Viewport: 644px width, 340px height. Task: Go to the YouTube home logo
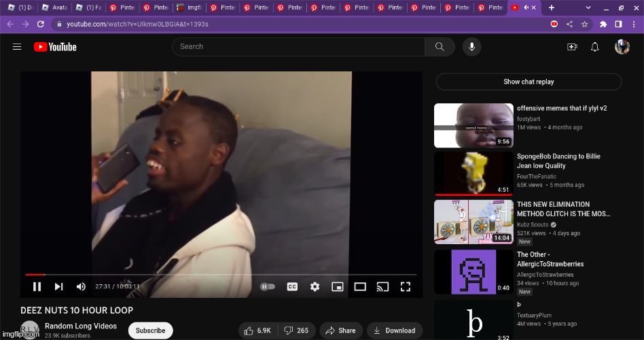(x=55, y=47)
